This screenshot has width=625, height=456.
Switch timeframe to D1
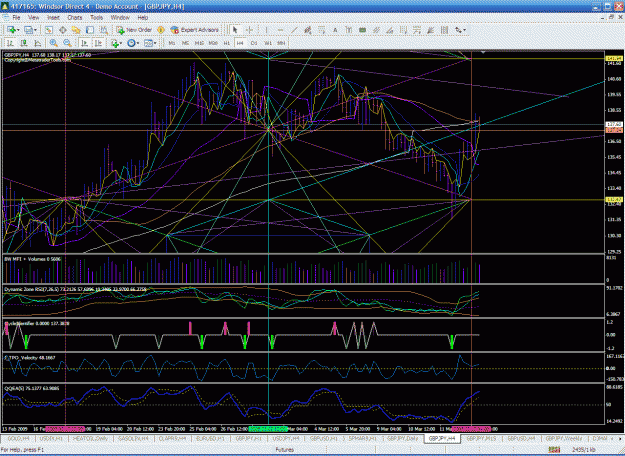click(x=254, y=43)
